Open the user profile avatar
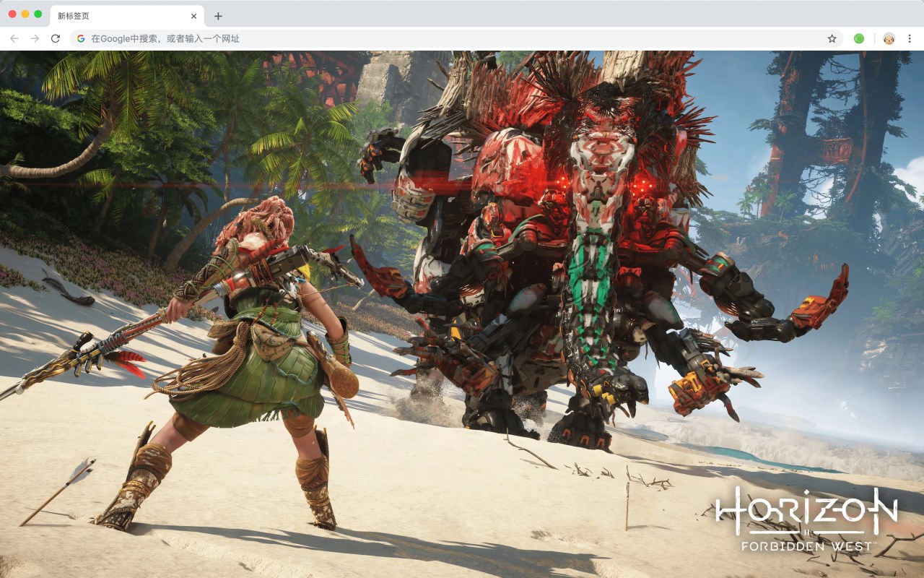Screen dimensions: 924x578 point(889,38)
